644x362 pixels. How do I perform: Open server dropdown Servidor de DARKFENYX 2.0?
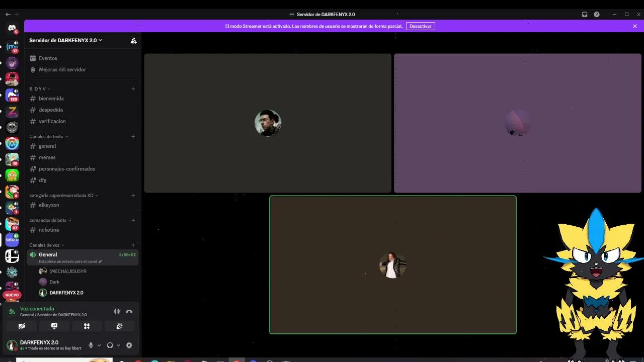point(65,40)
